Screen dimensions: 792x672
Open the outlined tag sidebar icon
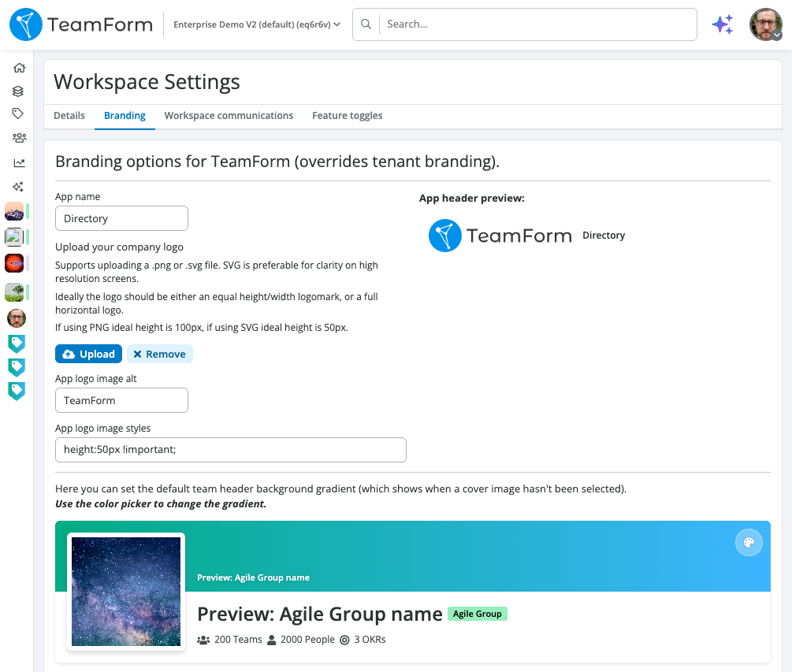pyautogui.click(x=18, y=113)
